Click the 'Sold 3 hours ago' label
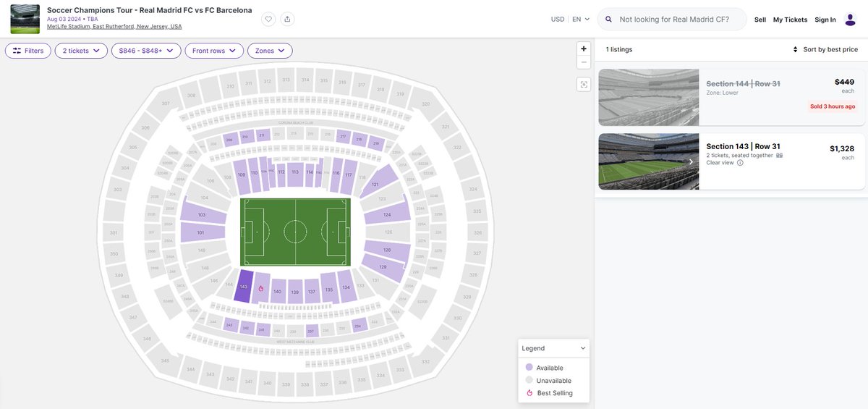 coord(833,106)
